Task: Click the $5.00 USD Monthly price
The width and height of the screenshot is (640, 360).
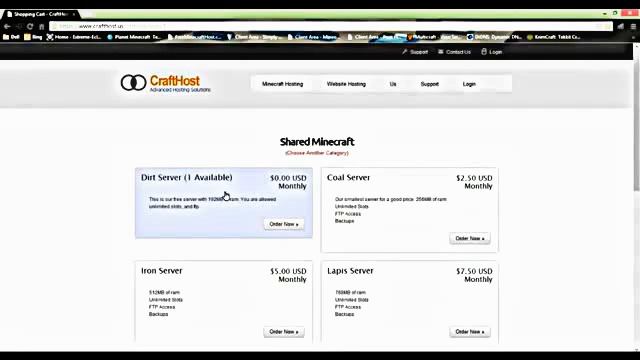Action: (x=288, y=275)
